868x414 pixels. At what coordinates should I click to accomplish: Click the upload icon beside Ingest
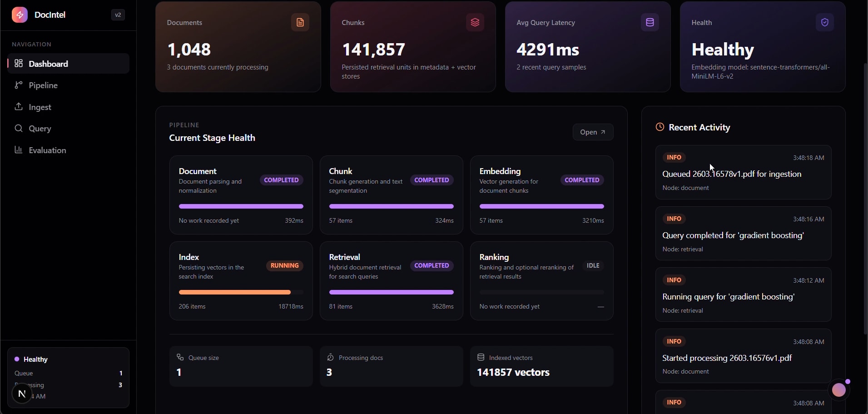coord(19,107)
